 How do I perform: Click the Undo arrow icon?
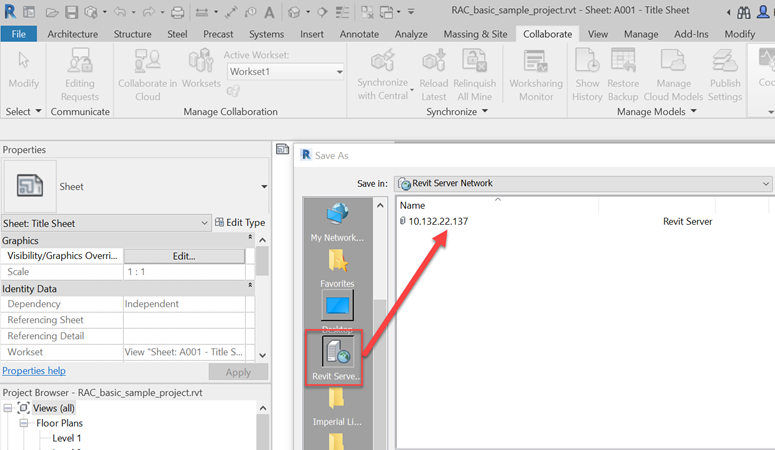click(119, 12)
